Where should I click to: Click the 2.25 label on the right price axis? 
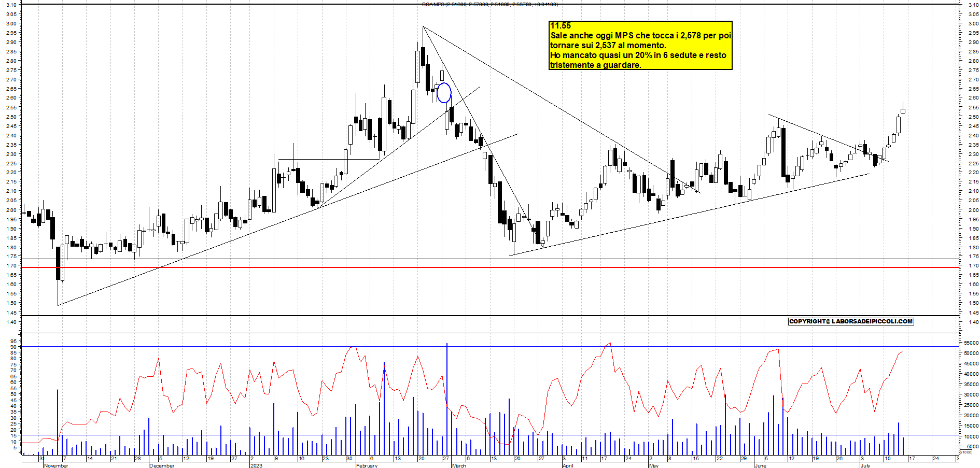click(973, 163)
